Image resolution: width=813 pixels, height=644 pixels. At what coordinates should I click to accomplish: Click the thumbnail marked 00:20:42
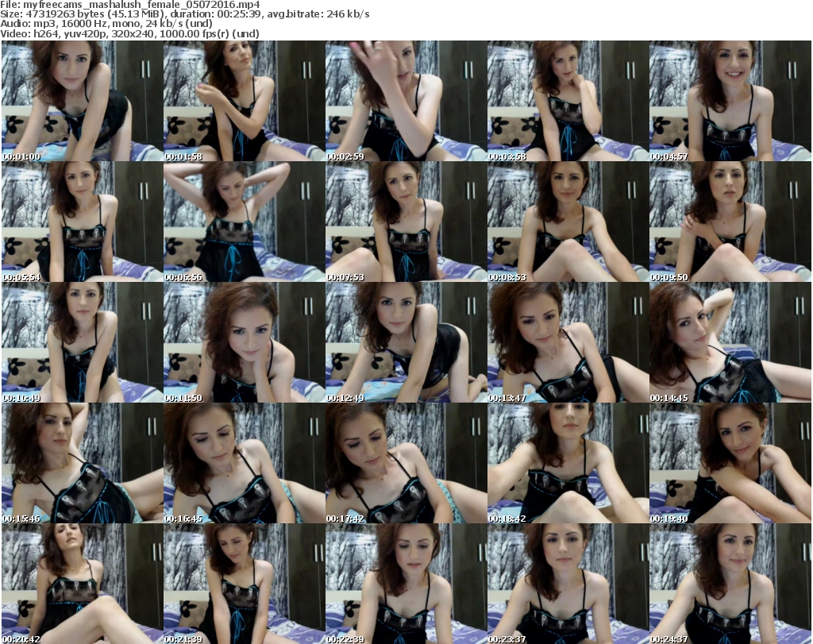click(83, 584)
